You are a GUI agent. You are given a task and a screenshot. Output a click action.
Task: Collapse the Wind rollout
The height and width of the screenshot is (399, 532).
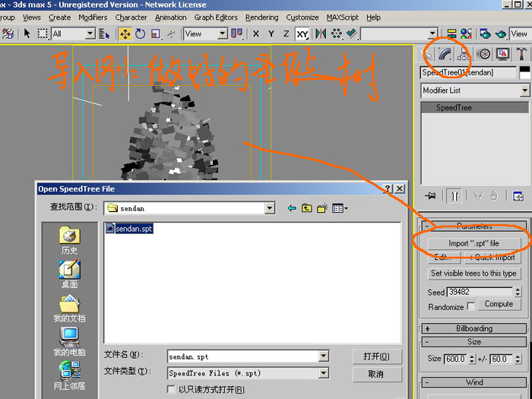[x=474, y=382]
